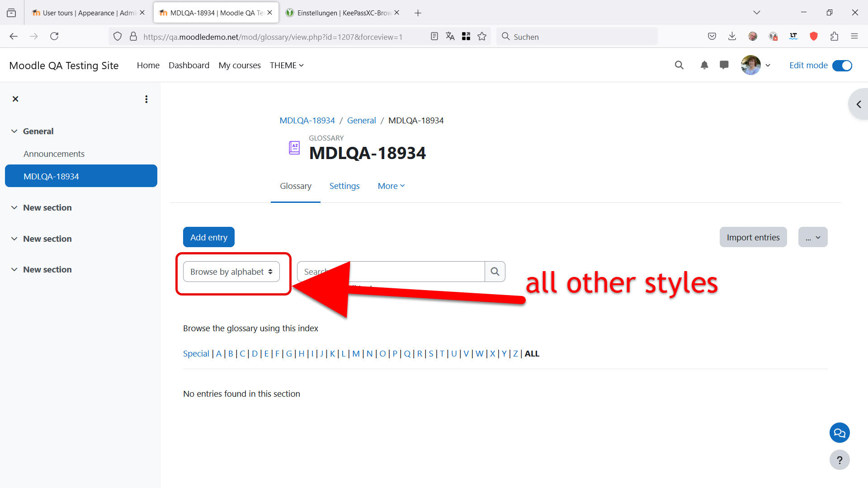
Task: Open Moodle site search magnifier
Action: 679,65
